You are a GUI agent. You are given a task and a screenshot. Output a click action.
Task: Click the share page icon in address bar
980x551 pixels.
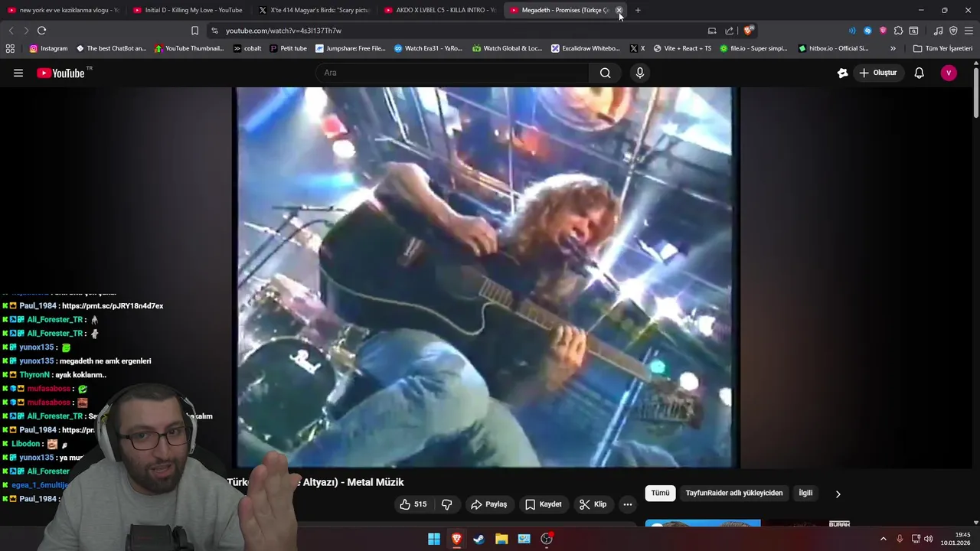729,31
